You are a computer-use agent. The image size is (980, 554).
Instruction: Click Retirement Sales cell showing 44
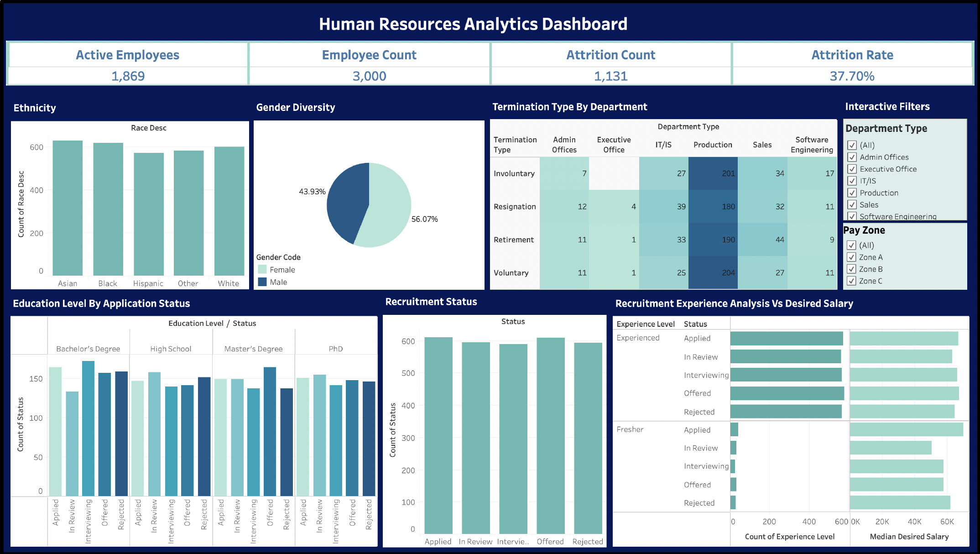[763, 240]
